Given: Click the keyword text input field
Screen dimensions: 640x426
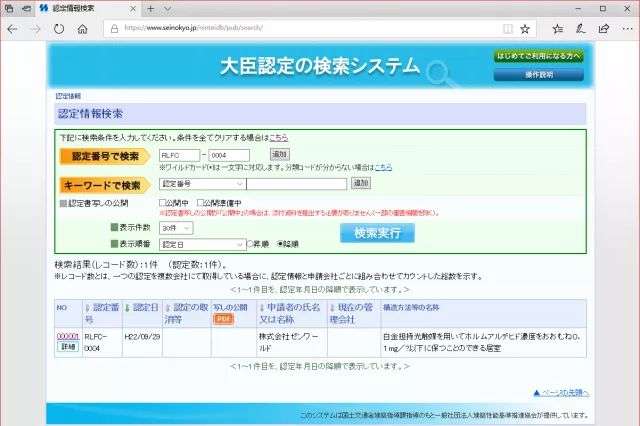Looking at the screenshot, I should (x=297, y=184).
